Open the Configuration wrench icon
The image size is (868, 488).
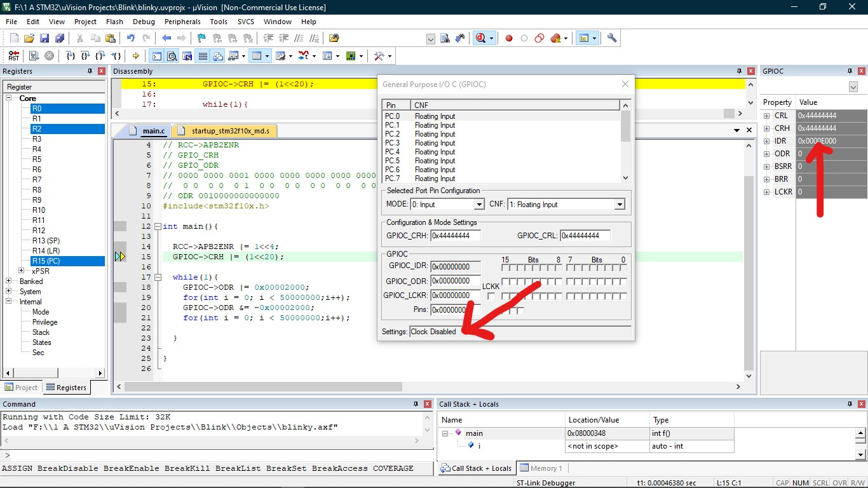pyautogui.click(x=612, y=38)
